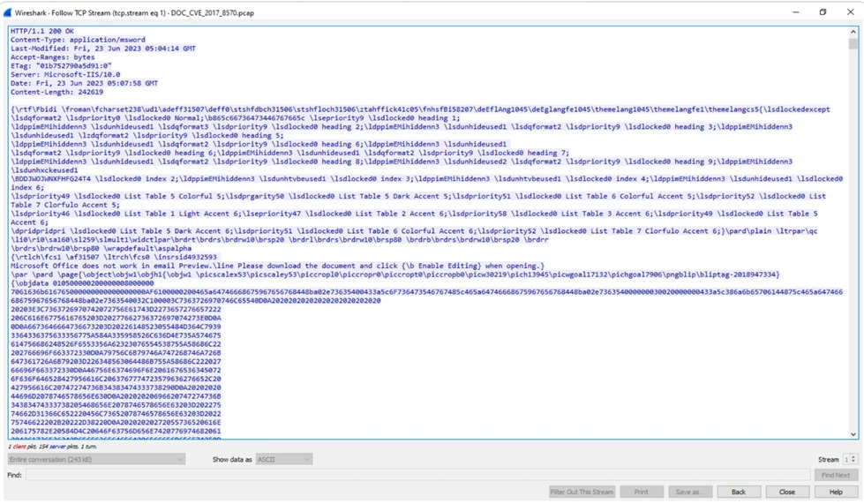Click the hex line starting '74662D3136'

(x=116, y=414)
